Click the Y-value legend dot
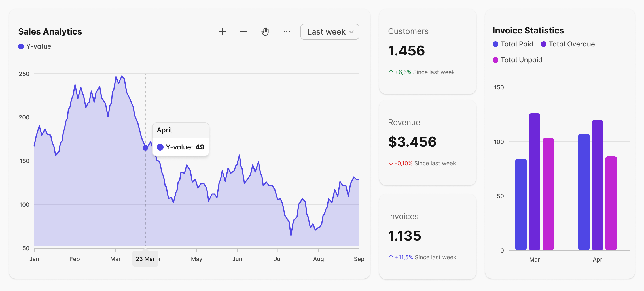Screen dimensions: 644x291 tap(20, 46)
